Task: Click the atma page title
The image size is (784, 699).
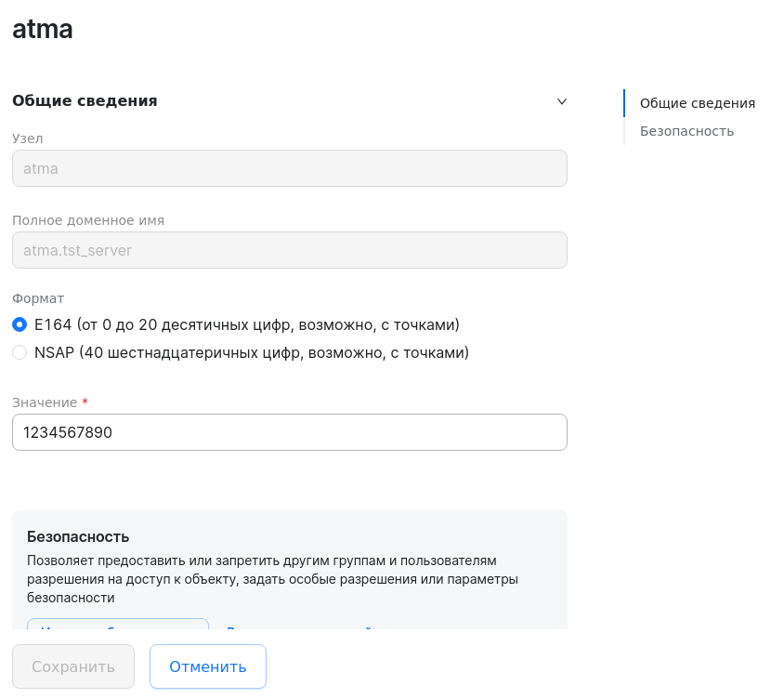Action: coord(43,29)
